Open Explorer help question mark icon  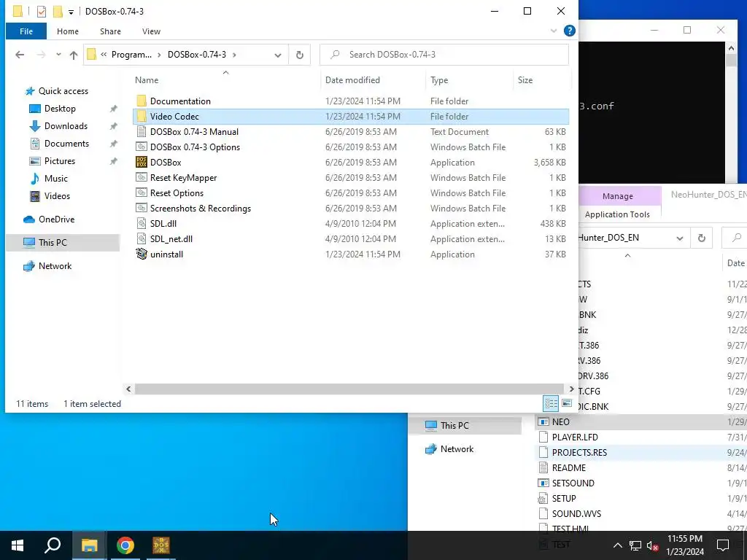pyautogui.click(x=569, y=31)
